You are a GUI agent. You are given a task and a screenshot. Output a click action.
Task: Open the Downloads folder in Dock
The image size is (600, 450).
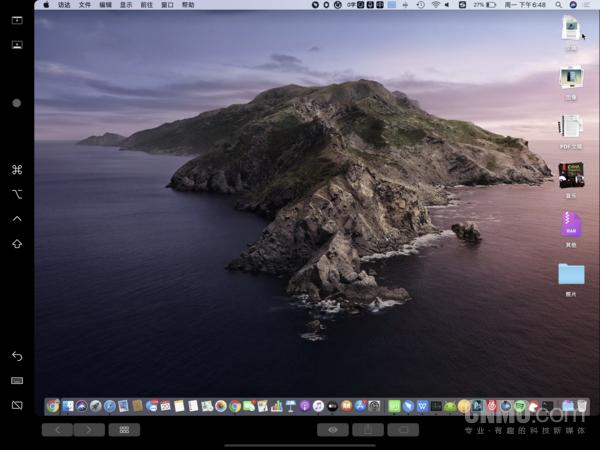(568, 406)
